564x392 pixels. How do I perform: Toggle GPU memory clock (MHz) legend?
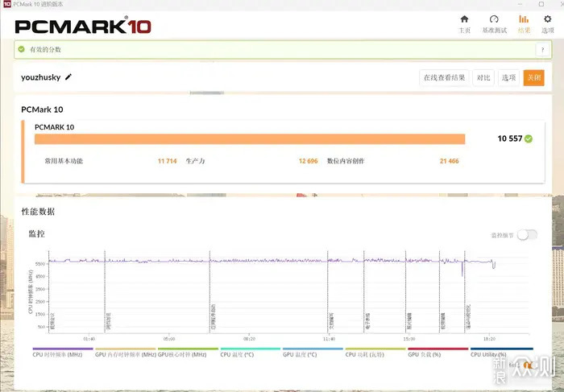(x=125, y=352)
